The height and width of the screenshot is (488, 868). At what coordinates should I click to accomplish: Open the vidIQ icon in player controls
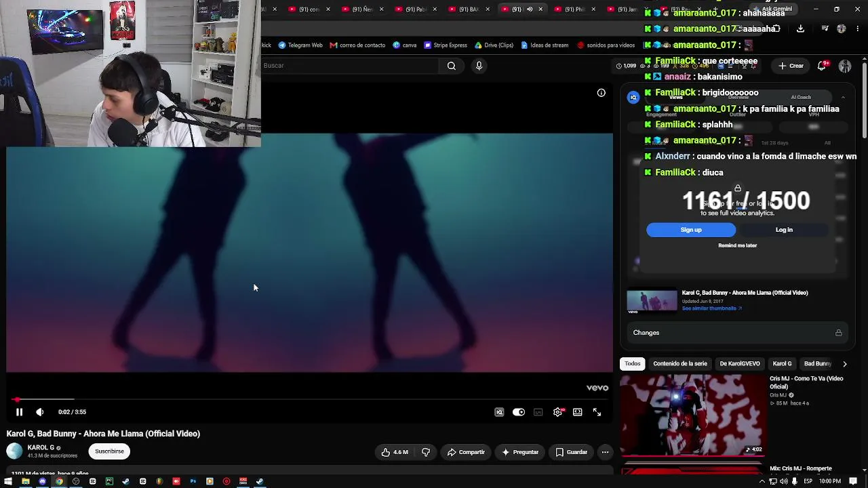tap(499, 412)
